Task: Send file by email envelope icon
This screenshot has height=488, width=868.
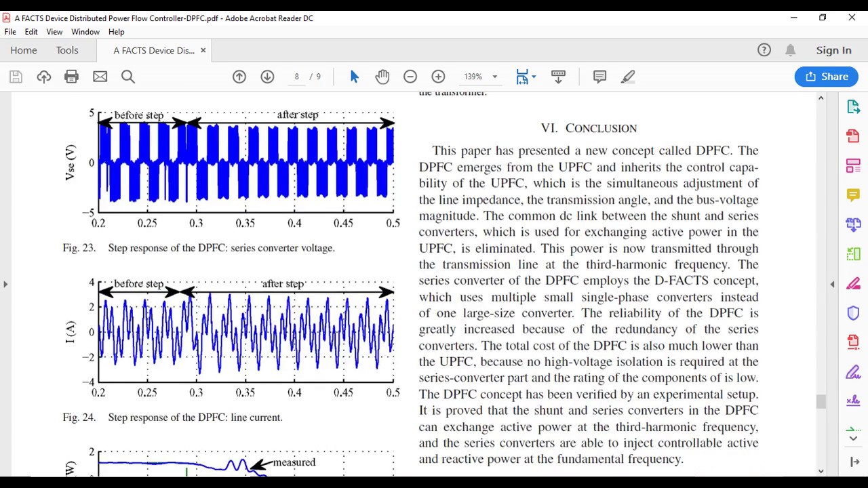Action: coord(100,77)
